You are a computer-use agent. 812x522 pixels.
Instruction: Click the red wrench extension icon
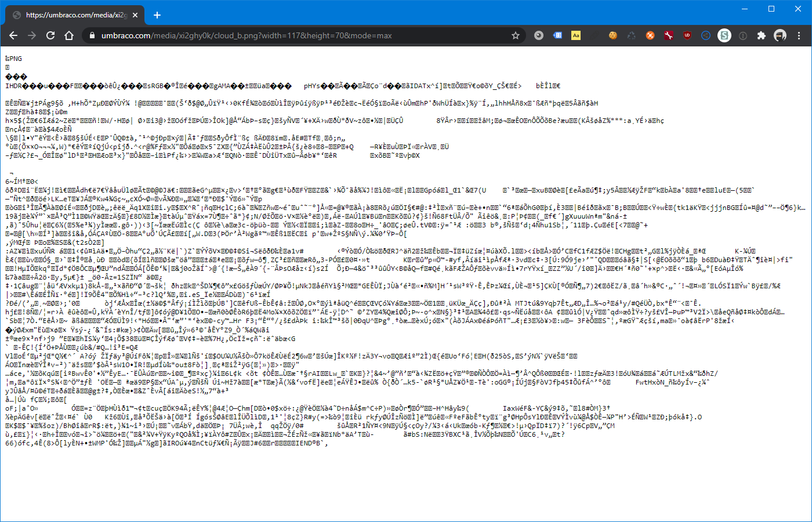[669, 35]
